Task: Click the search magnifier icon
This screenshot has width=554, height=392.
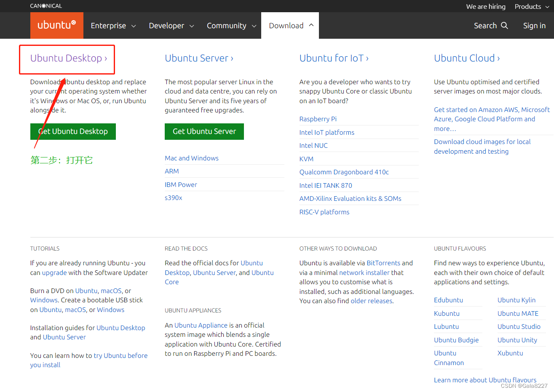Action: [504, 26]
